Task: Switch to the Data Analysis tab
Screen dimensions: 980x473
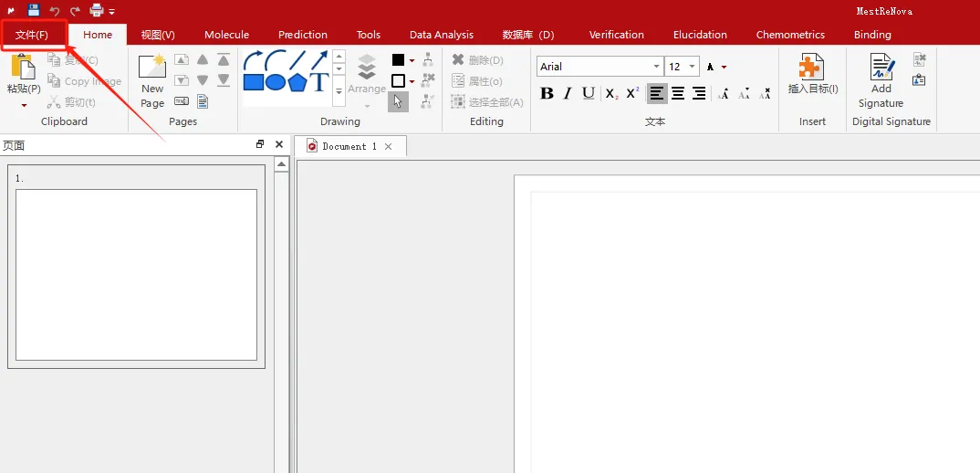Action: [x=441, y=35]
